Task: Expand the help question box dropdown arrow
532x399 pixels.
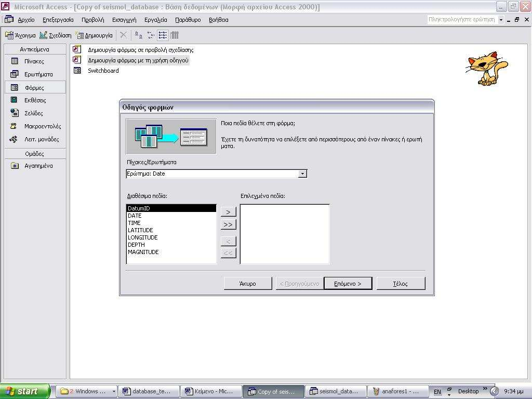Action: [x=501, y=20]
